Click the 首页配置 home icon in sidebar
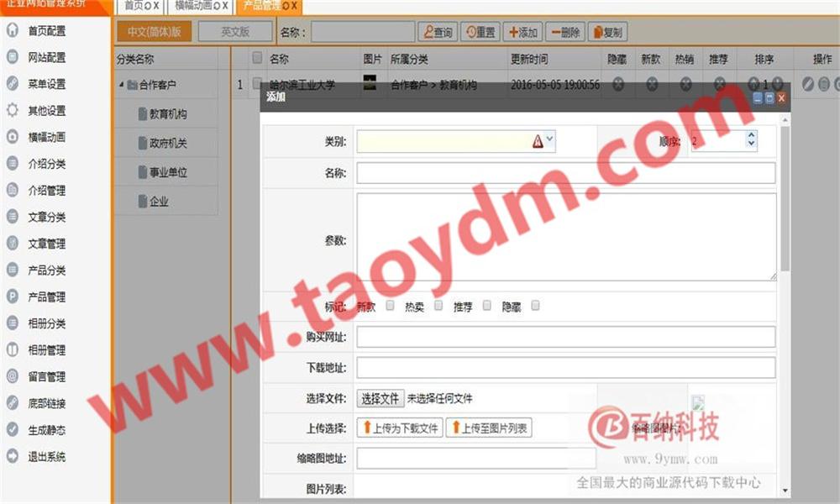The image size is (840, 504). [13, 30]
